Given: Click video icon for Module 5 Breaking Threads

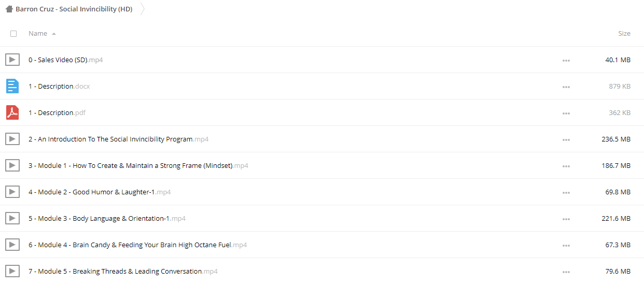Looking at the screenshot, I should 12,271.
